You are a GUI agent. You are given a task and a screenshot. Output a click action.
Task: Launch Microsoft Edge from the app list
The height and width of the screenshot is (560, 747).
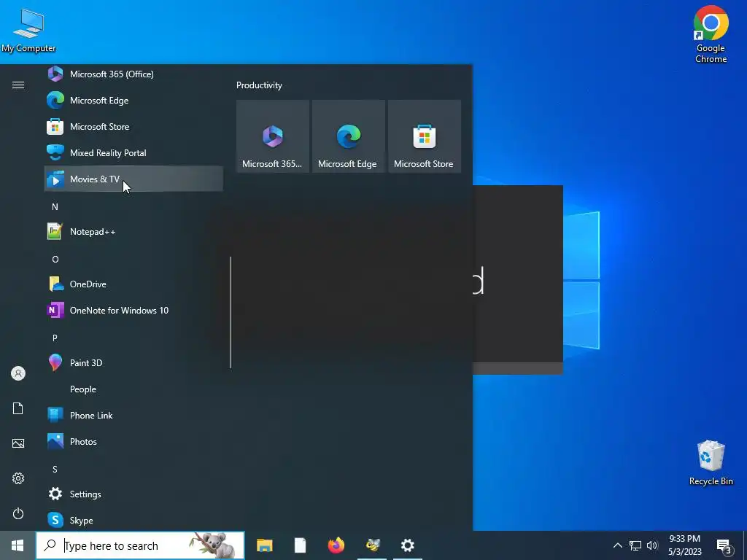[133, 101]
